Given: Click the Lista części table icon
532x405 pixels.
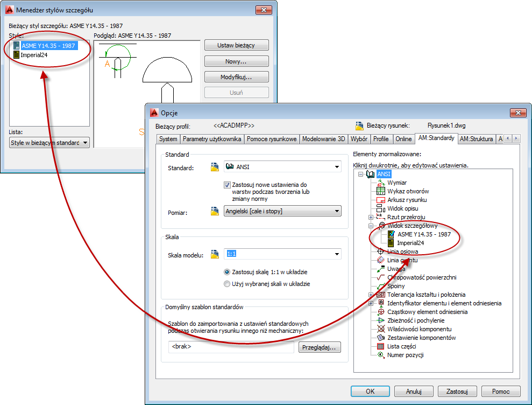Looking at the screenshot, I should point(381,346).
